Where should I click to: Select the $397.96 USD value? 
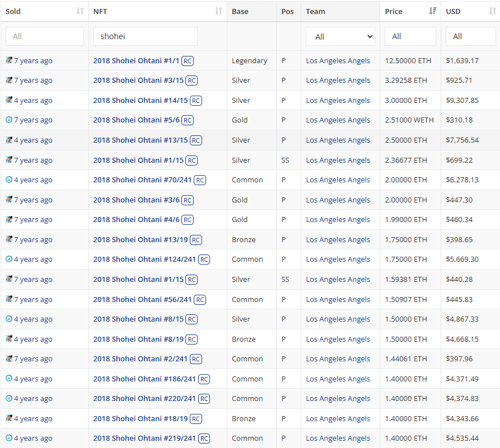459,359
